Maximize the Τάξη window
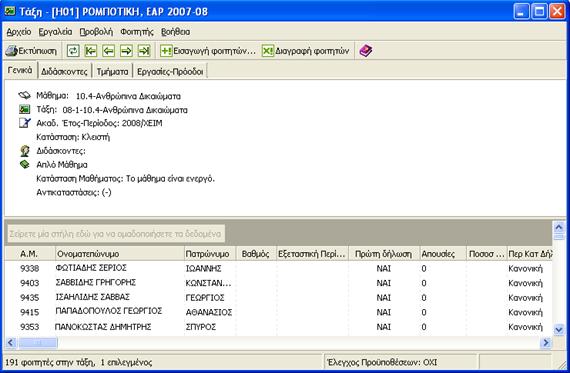The image size is (570, 373). [x=539, y=12]
